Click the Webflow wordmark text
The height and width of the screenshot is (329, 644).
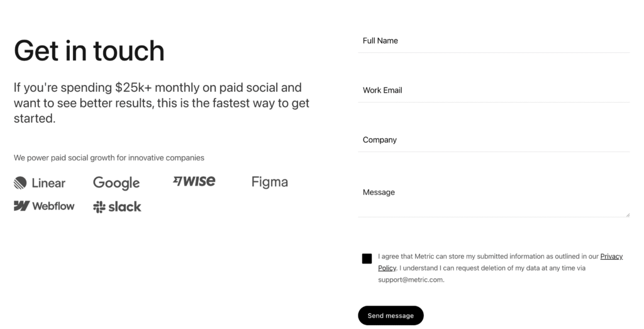[x=53, y=206]
